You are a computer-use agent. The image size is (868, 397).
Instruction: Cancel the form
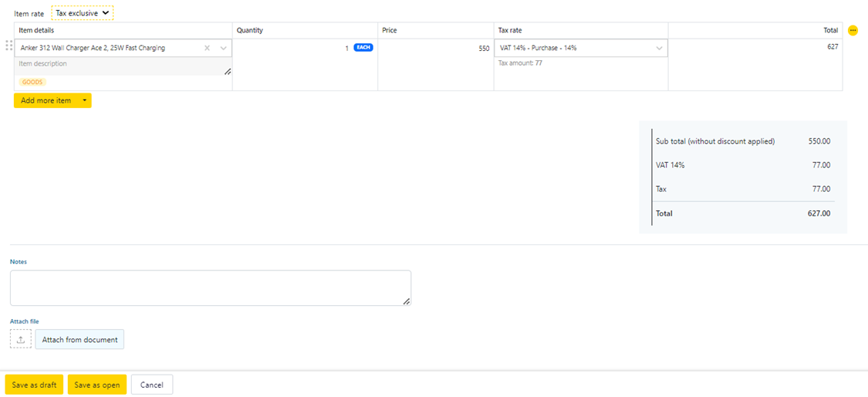152,385
